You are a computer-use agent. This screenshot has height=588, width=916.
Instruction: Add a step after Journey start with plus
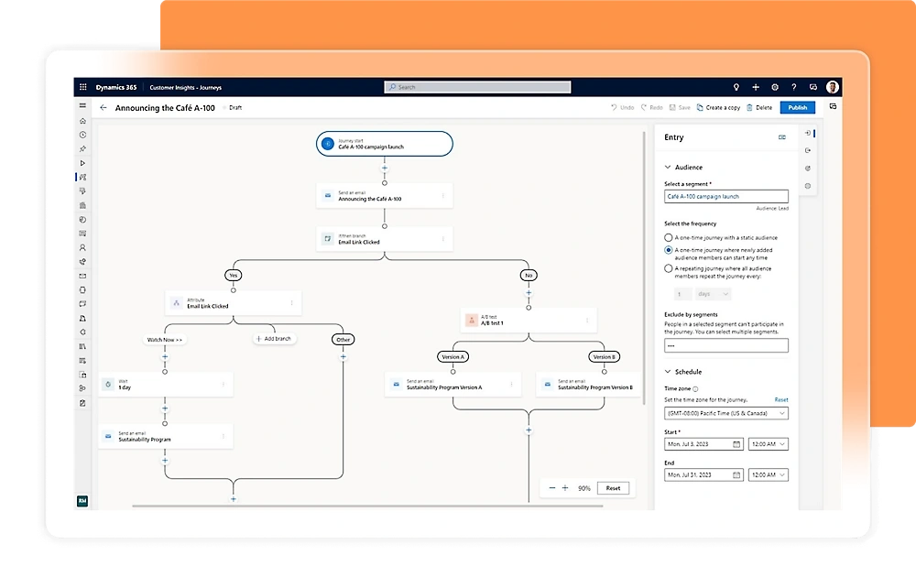[385, 169]
